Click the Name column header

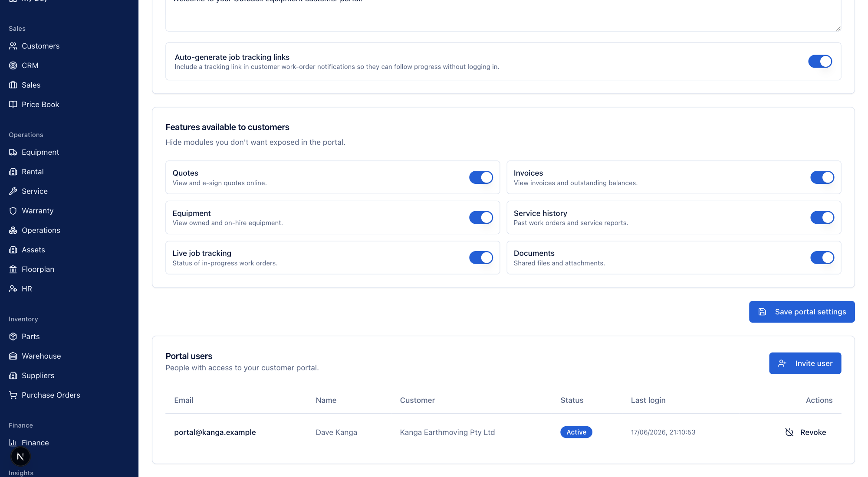point(326,400)
